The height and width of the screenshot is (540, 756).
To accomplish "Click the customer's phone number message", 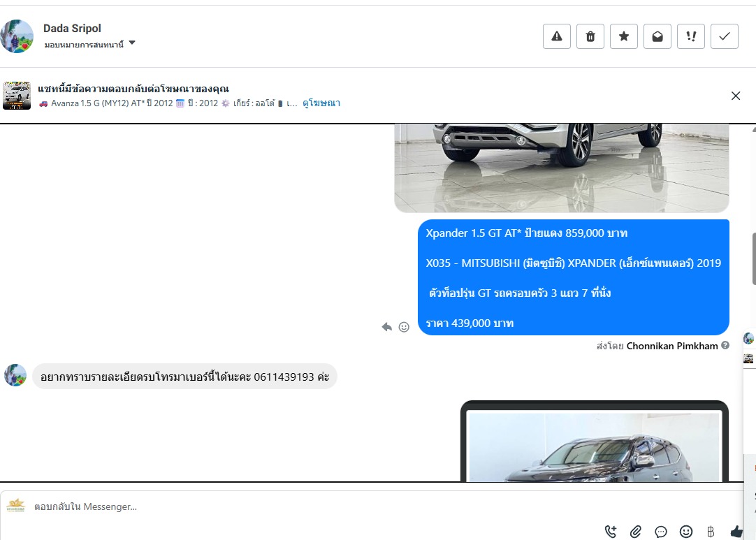I will (184, 377).
